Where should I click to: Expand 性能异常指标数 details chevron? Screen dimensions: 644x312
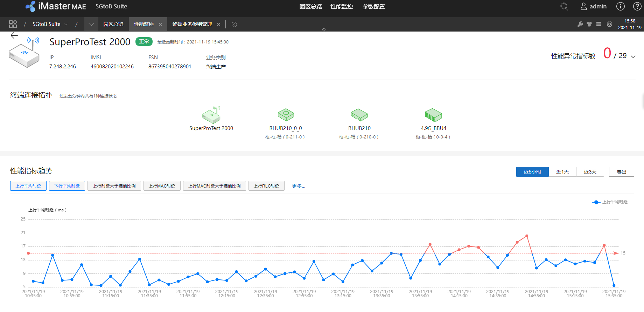tap(633, 56)
